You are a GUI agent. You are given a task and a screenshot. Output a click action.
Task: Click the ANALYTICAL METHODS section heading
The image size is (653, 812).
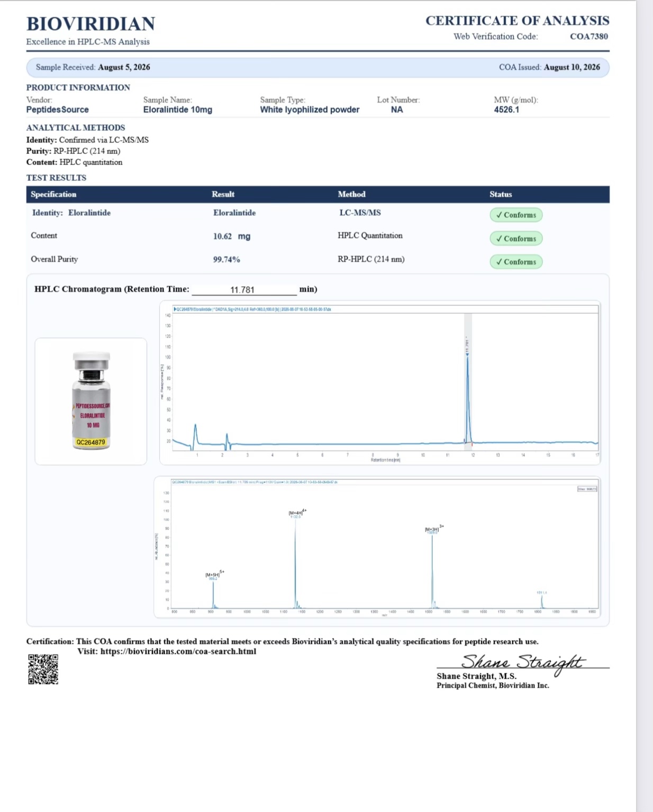point(76,127)
